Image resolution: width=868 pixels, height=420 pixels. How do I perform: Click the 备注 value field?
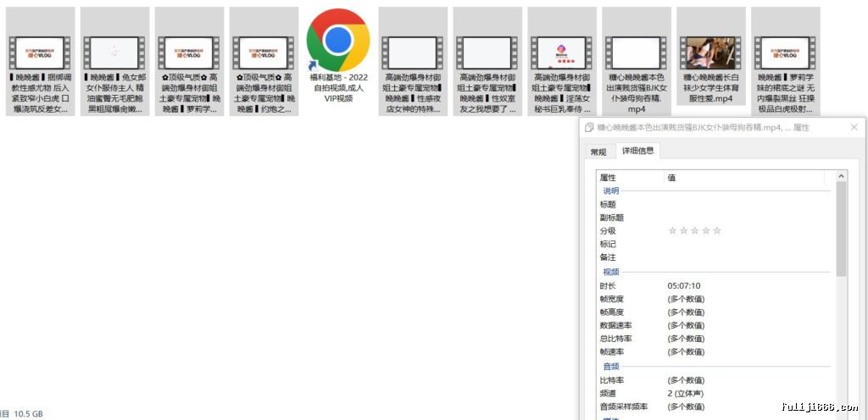[x=748, y=257]
